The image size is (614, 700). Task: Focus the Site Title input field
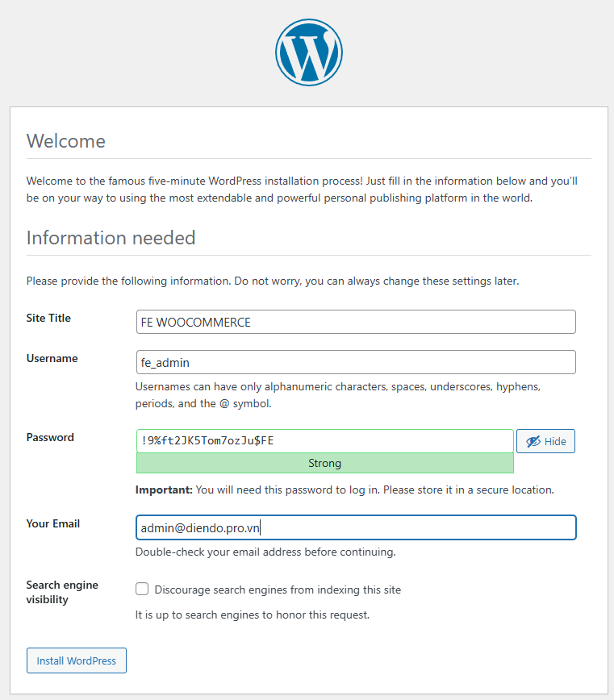pyautogui.click(x=356, y=322)
